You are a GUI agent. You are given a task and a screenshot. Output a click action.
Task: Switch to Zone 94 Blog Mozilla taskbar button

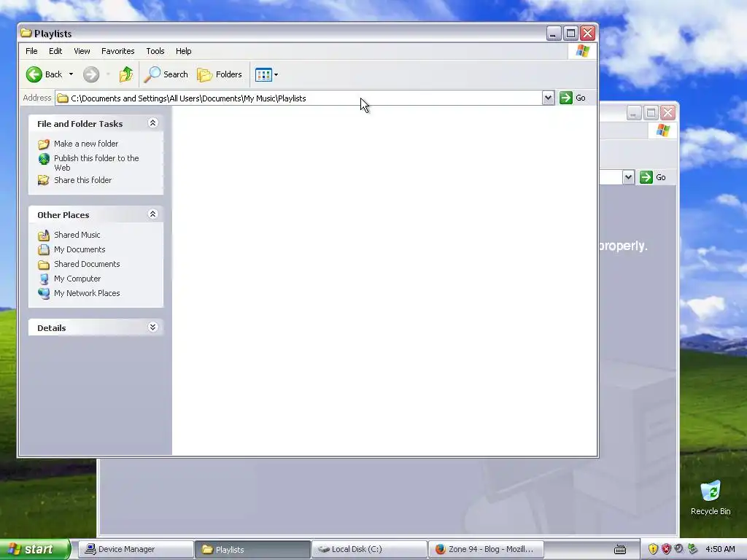pyautogui.click(x=486, y=550)
